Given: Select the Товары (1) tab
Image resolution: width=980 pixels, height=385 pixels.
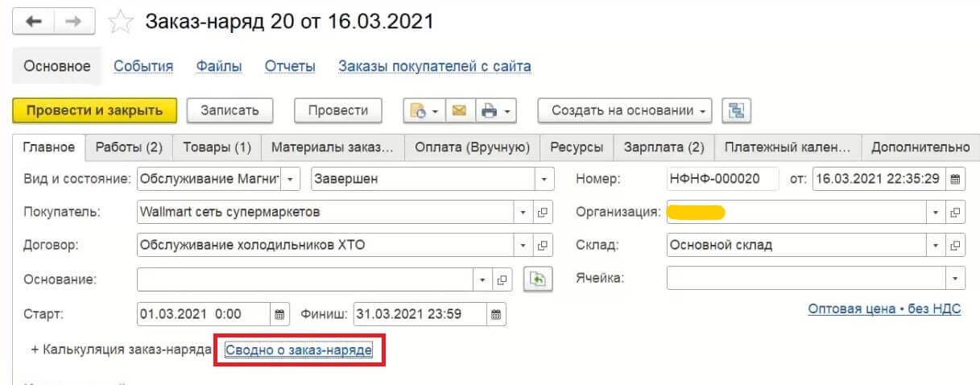Looking at the screenshot, I should coord(217,147).
